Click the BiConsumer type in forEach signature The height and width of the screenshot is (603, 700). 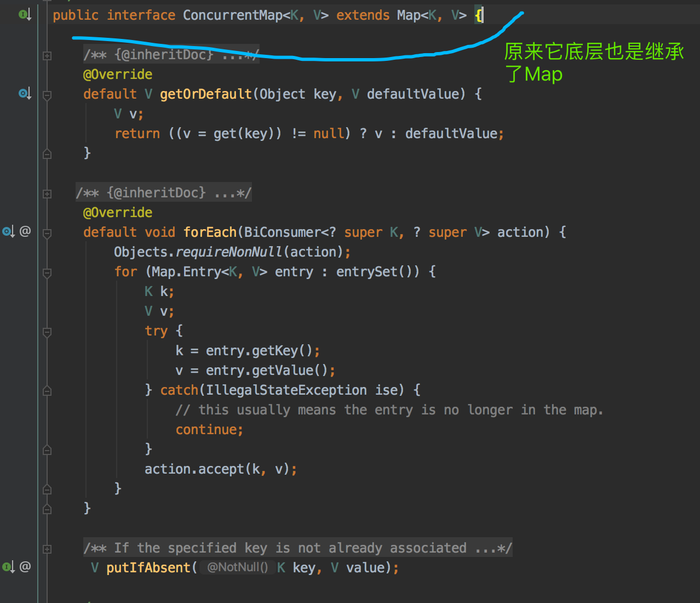pos(282,232)
